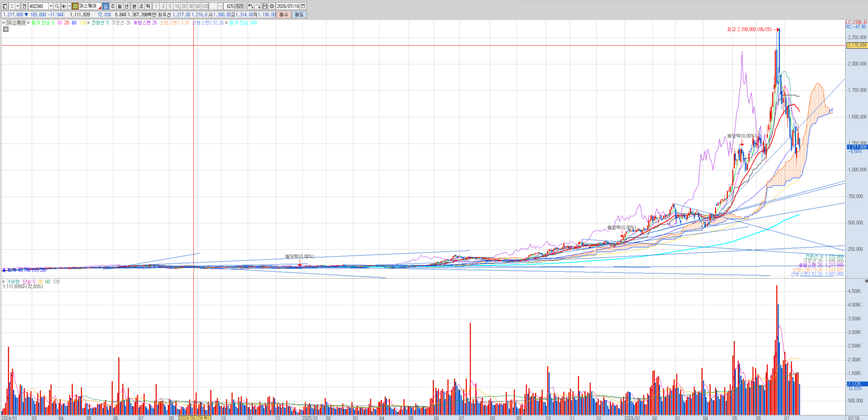
Task: Click the chart layout panel icon
Action: [5, 6]
